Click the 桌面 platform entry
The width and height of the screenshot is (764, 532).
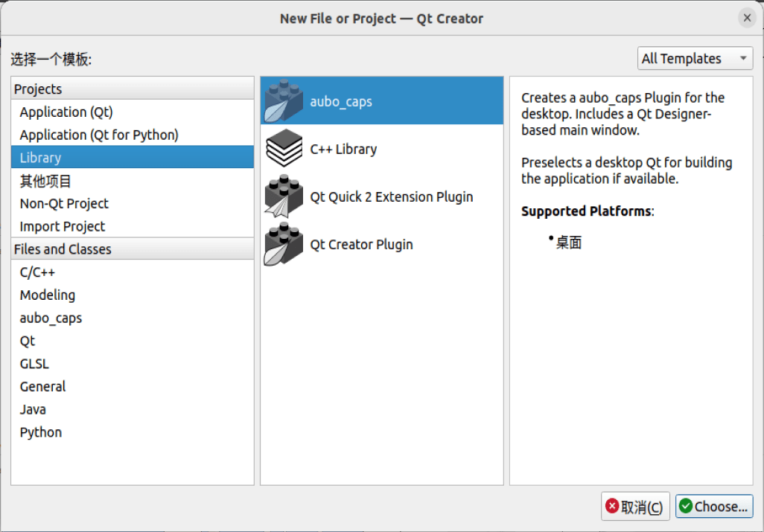point(569,242)
